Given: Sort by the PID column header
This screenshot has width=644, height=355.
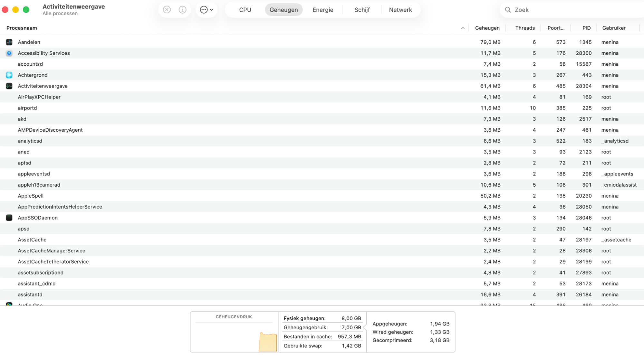Looking at the screenshot, I should coord(586,28).
